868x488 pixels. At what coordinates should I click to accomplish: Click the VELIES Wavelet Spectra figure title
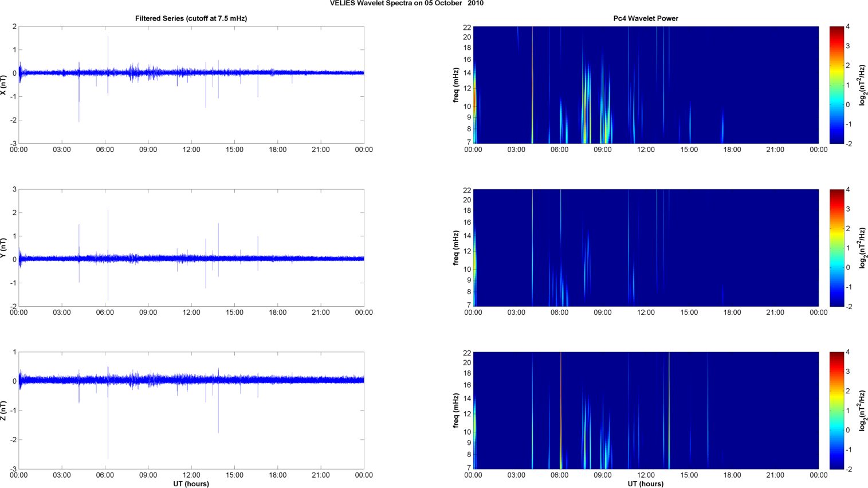pyautogui.click(x=406, y=3)
